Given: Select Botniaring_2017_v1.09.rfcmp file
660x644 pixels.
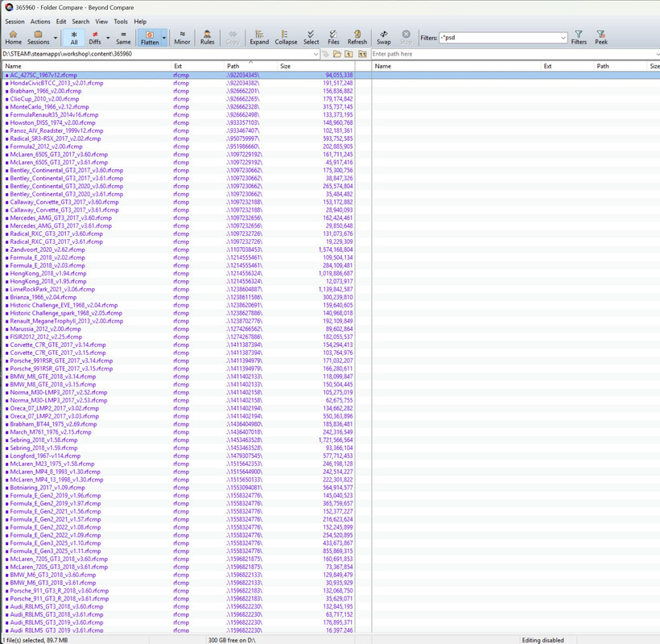Looking at the screenshot, I should [47, 487].
